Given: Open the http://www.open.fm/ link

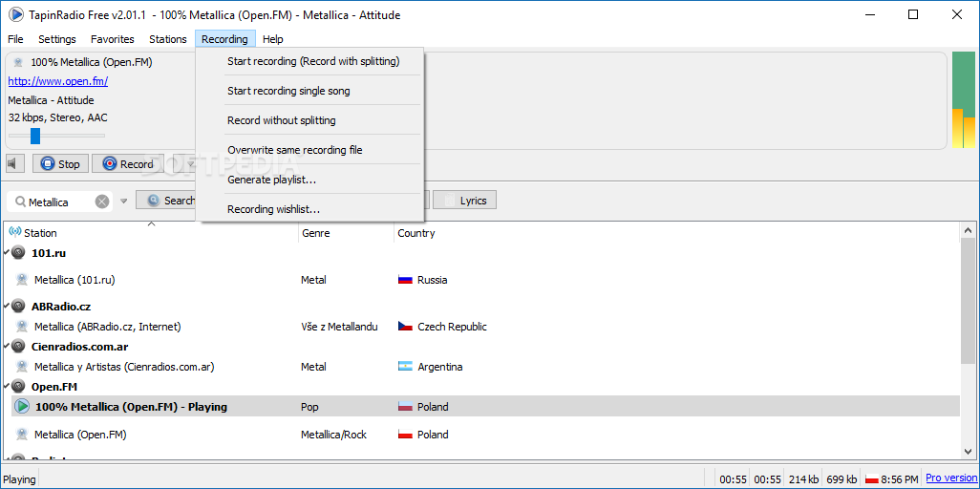Looking at the screenshot, I should [x=58, y=81].
